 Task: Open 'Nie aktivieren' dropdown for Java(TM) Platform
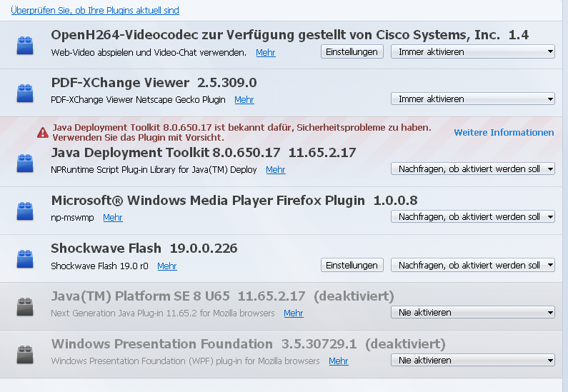coord(473,312)
